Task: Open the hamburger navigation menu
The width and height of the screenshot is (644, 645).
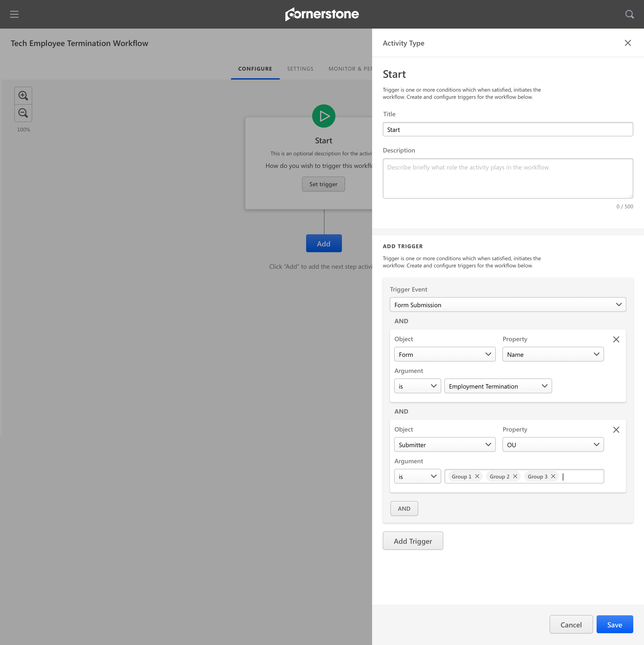Action: [x=14, y=14]
